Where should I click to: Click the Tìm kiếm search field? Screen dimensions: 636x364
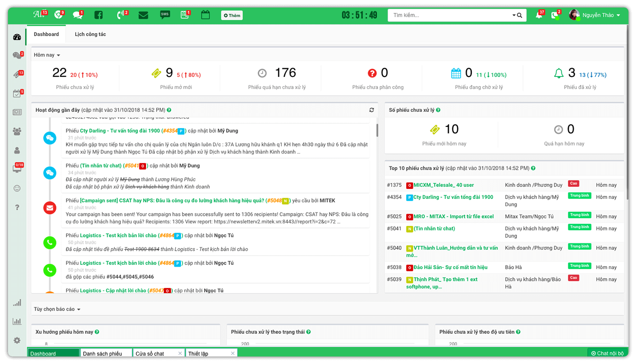[449, 15]
